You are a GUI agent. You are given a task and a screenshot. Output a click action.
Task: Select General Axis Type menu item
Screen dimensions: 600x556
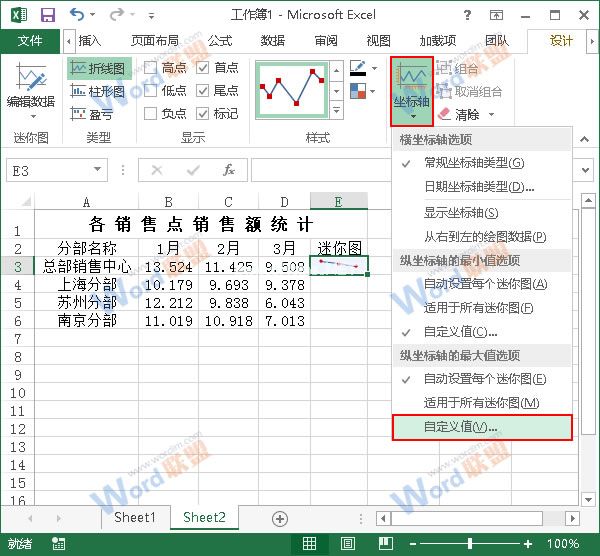click(482, 163)
